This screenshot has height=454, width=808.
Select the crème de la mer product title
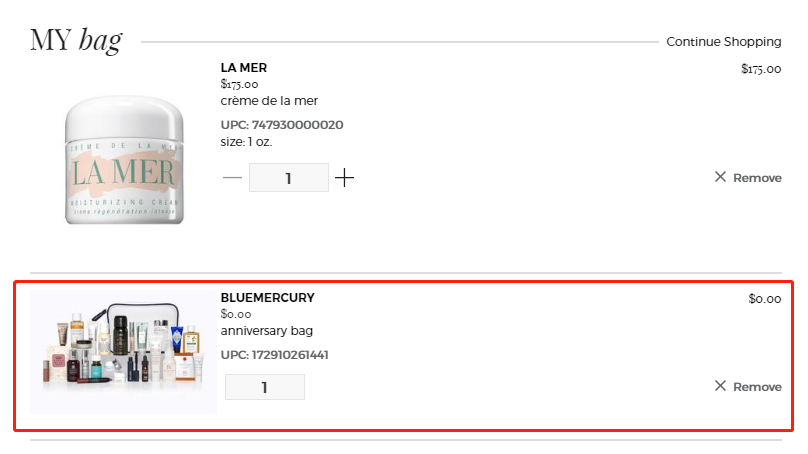coord(269,101)
